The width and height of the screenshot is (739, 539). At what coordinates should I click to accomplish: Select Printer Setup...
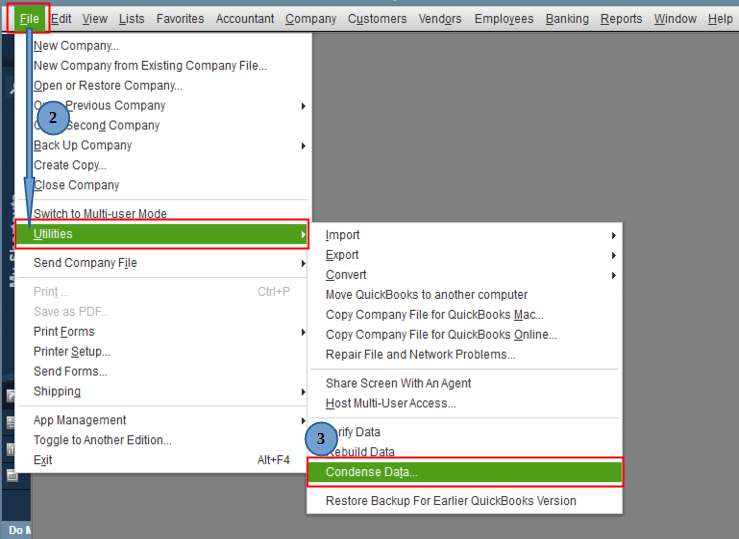pos(72,351)
